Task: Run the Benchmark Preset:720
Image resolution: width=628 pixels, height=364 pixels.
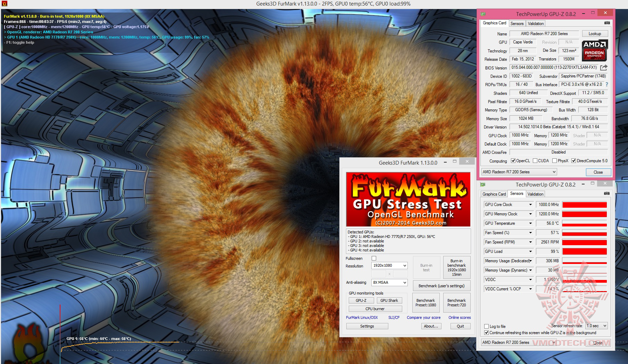Action: pyautogui.click(x=456, y=303)
